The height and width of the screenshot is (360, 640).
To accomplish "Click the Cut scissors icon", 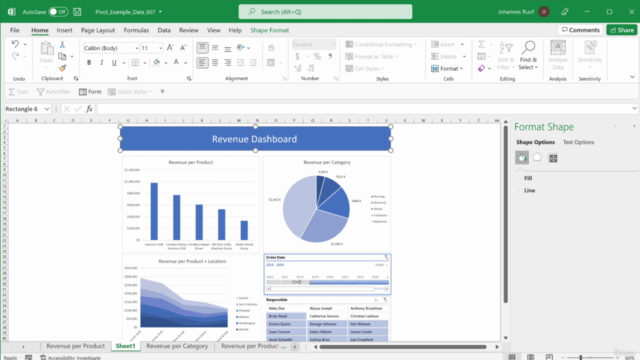I will pos(62,44).
